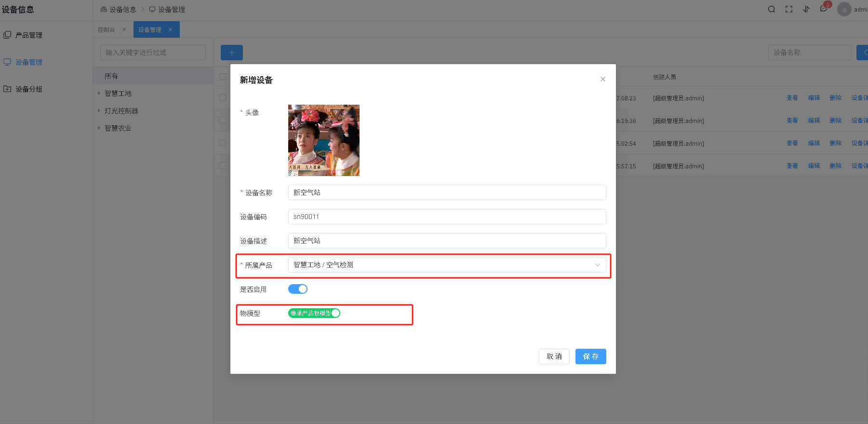Click the admin user avatar
The width and height of the screenshot is (868, 424).
pos(844,9)
